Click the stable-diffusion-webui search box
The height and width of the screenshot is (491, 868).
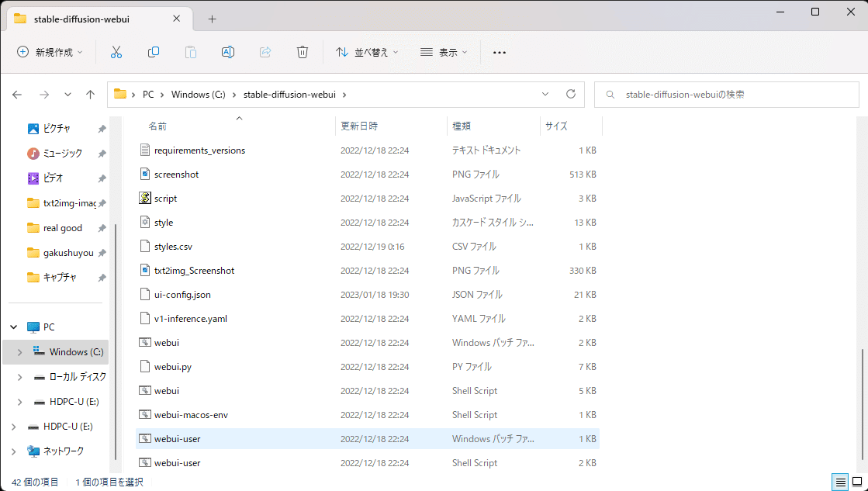[x=726, y=95]
